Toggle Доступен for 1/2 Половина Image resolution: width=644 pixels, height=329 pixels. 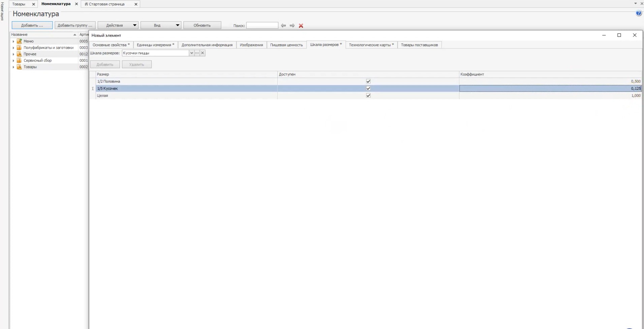tap(368, 81)
